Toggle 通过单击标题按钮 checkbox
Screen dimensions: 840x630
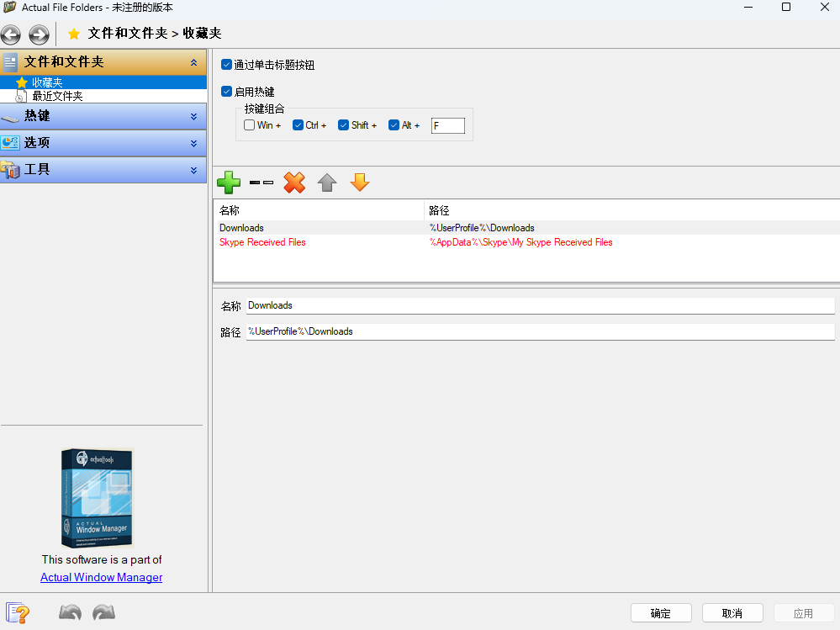(227, 65)
